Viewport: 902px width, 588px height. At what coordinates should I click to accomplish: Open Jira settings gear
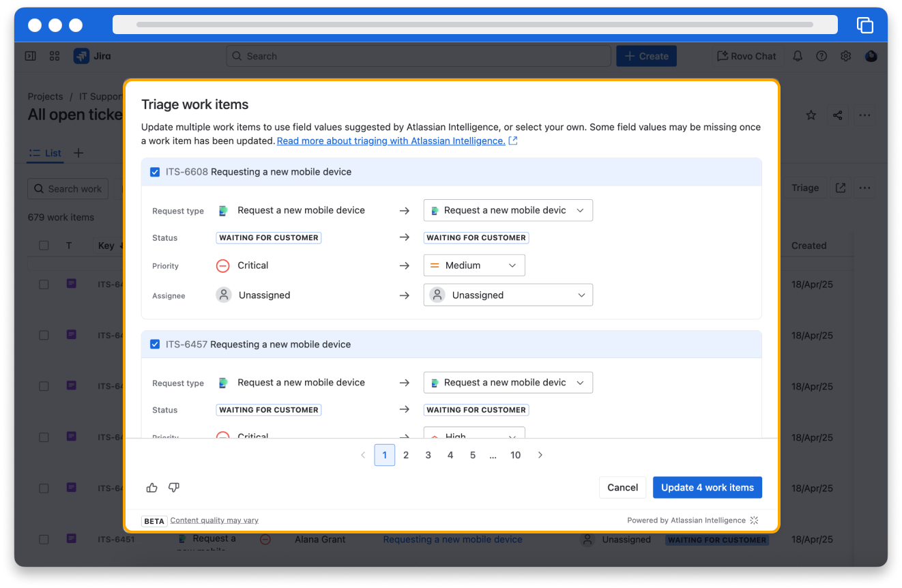click(846, 56)
